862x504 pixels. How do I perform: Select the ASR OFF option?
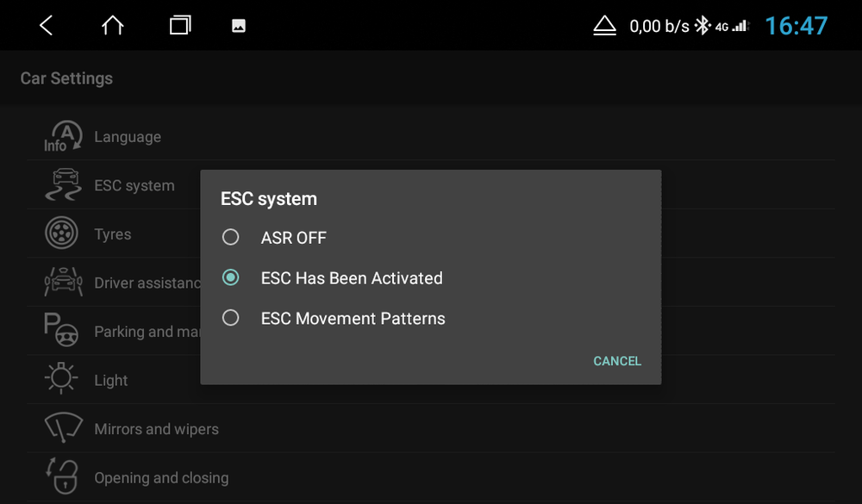pos(292,238)
